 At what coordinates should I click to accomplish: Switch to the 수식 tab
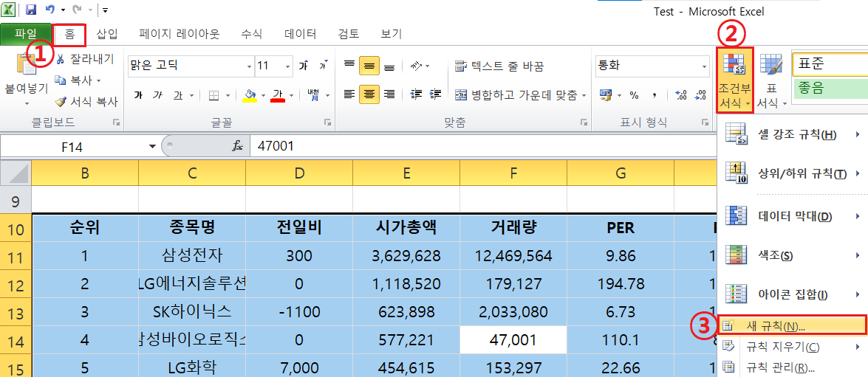tap(251, 34)
